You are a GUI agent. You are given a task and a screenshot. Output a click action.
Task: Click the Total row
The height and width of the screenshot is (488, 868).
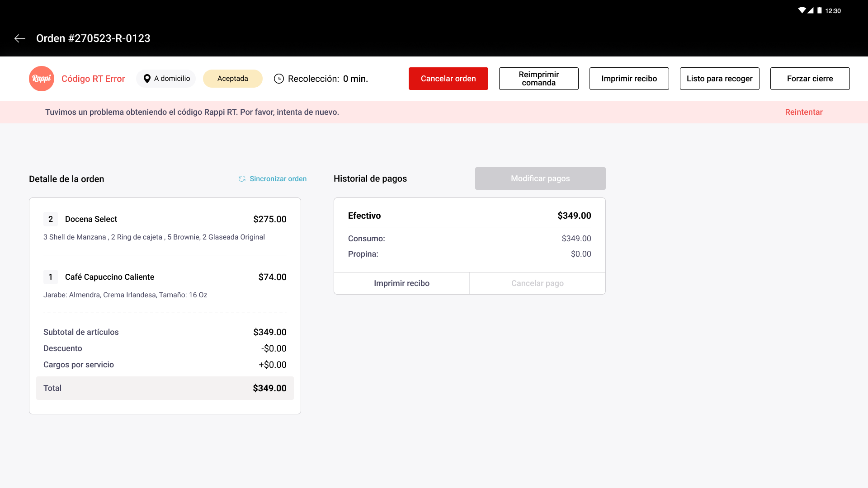click(x=165, y=388)
